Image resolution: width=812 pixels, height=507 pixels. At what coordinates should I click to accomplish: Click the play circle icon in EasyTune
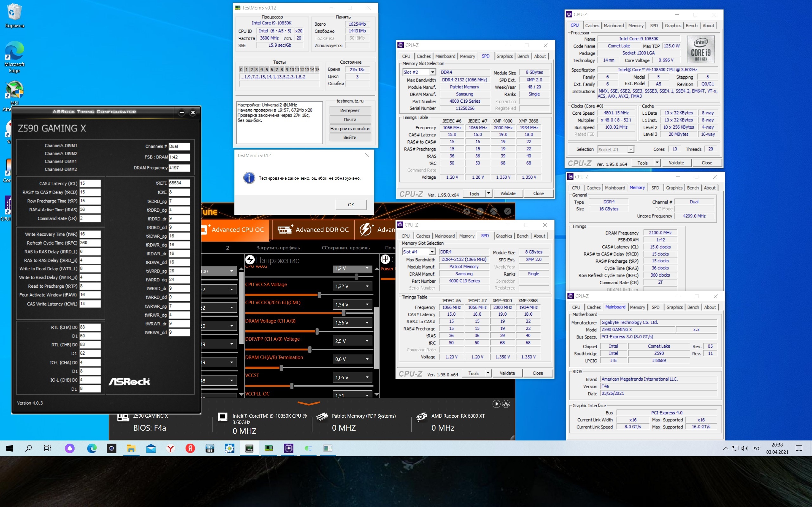point(496,404)
